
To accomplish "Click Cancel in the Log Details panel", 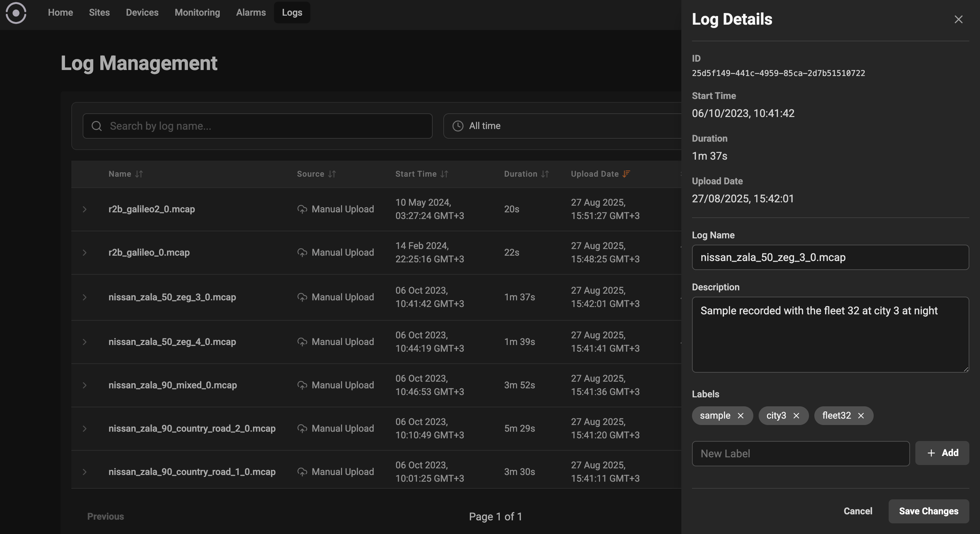I will (858, 511).
